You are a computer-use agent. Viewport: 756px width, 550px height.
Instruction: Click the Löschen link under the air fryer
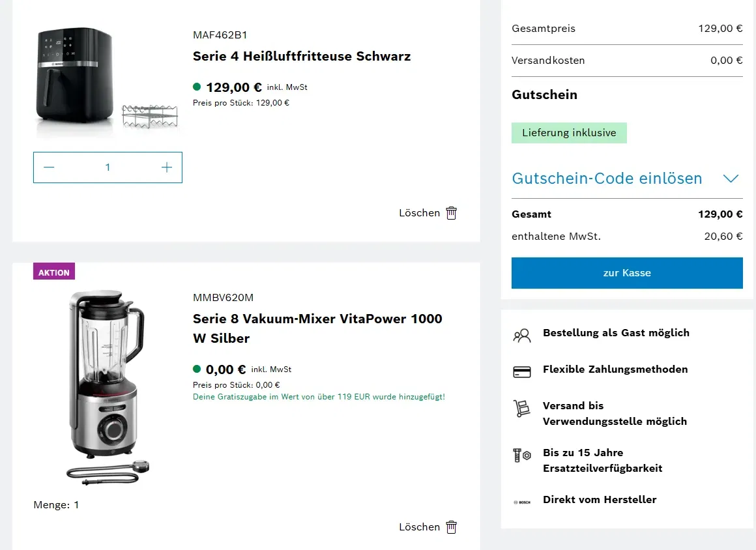(419, 213)
